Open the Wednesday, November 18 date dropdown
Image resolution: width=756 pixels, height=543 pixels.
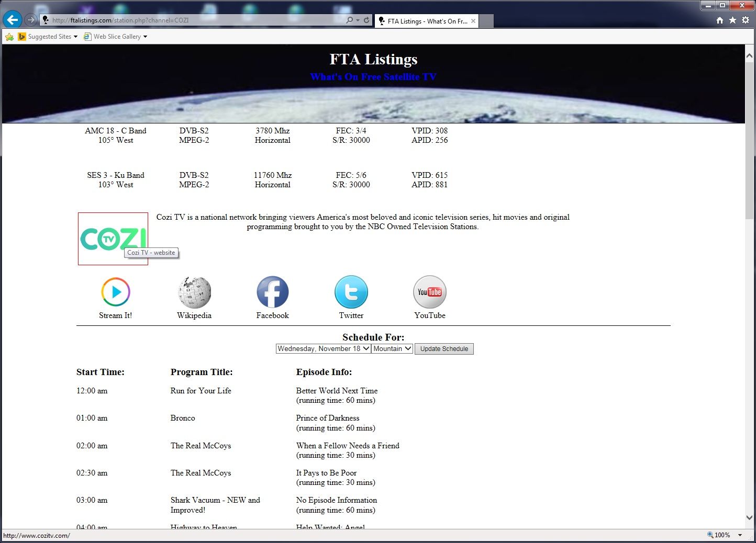coord(324,348)
